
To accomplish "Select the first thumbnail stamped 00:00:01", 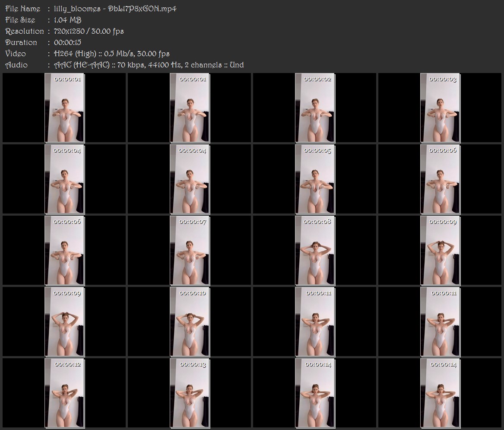I will [64, 108].
